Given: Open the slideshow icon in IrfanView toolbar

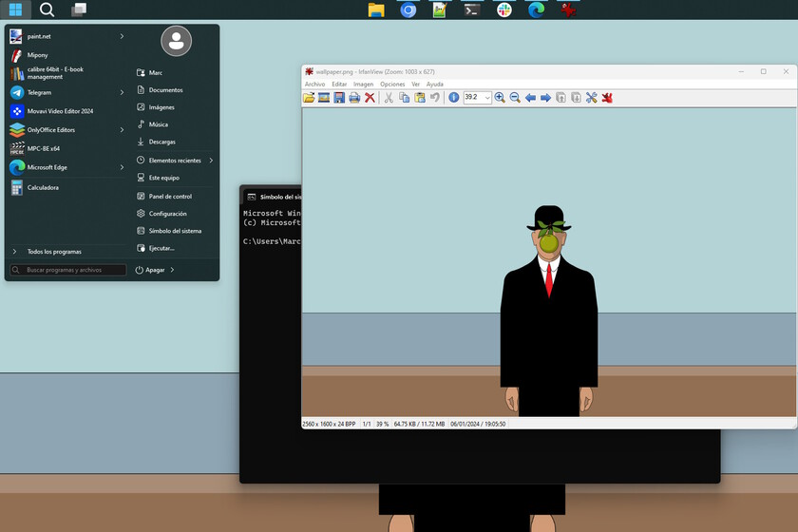Looking at the screenshot, I should click(324, 98).
